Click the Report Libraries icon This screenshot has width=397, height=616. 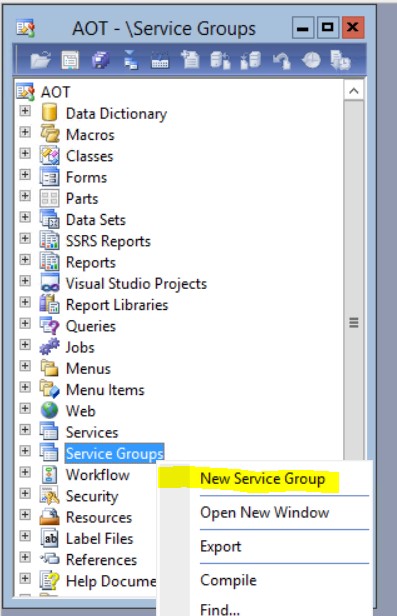click(x=49, y=304)
